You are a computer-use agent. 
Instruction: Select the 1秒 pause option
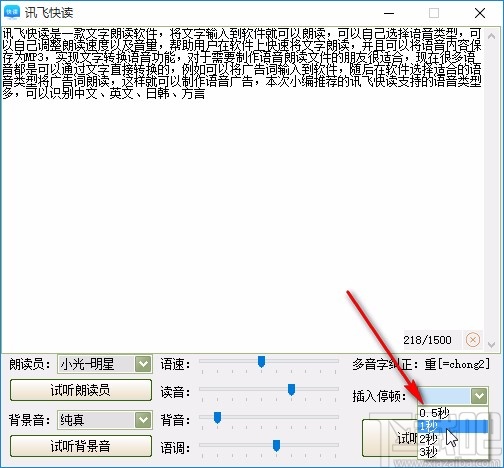click(452, 426)
